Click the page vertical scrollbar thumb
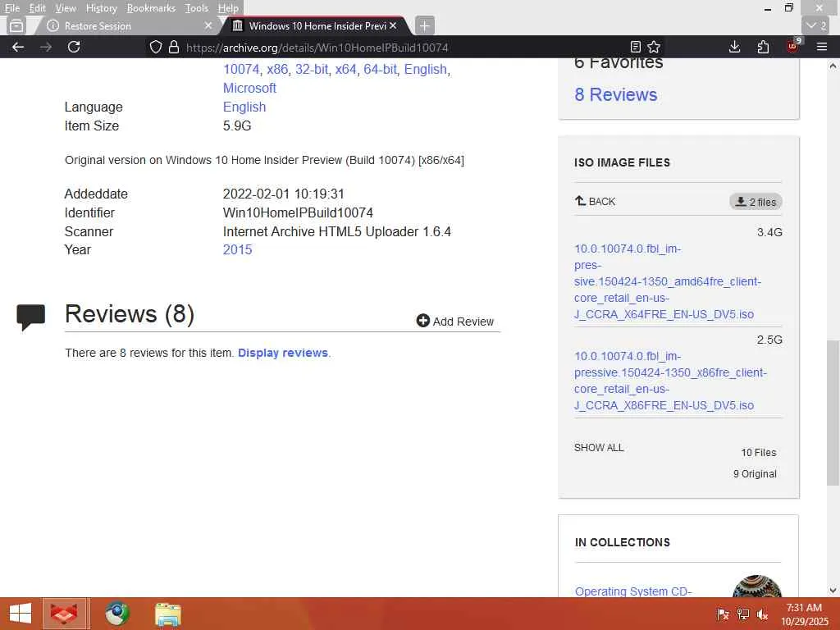Viewport: 840px width, 630px height. (x=833, y=413)
